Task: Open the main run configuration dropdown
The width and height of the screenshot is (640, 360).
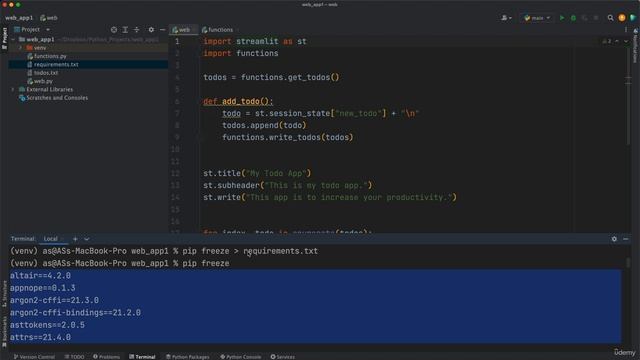Action: pos(537,18)
